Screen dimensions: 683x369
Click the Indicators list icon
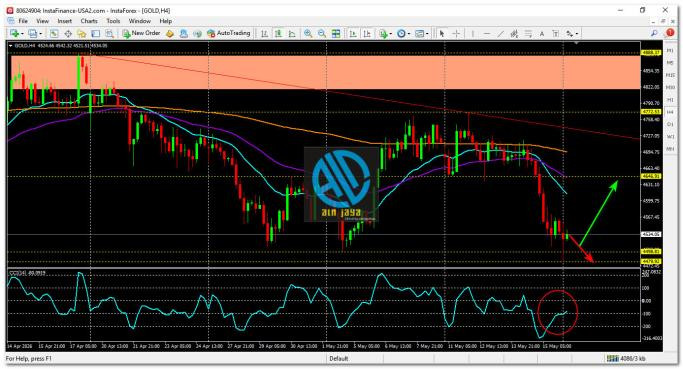(383, 34)
